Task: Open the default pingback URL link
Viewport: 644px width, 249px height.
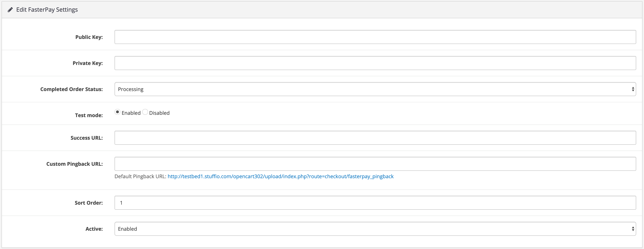Action: coord(281,176)
